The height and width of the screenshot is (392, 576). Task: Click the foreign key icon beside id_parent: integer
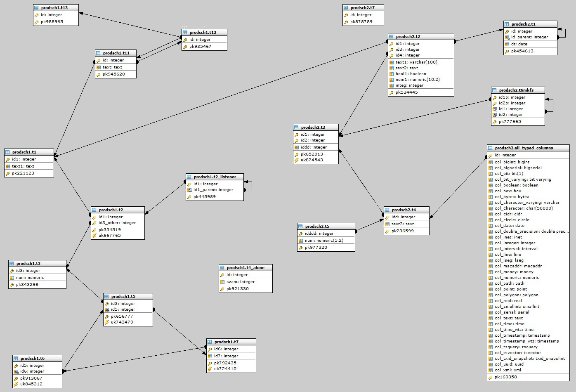507,37
